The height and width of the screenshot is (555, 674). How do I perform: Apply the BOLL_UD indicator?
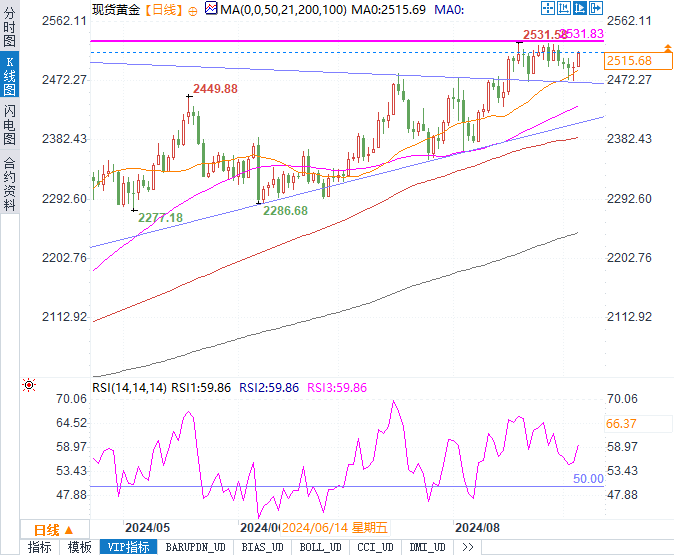(x=320, y=547)
